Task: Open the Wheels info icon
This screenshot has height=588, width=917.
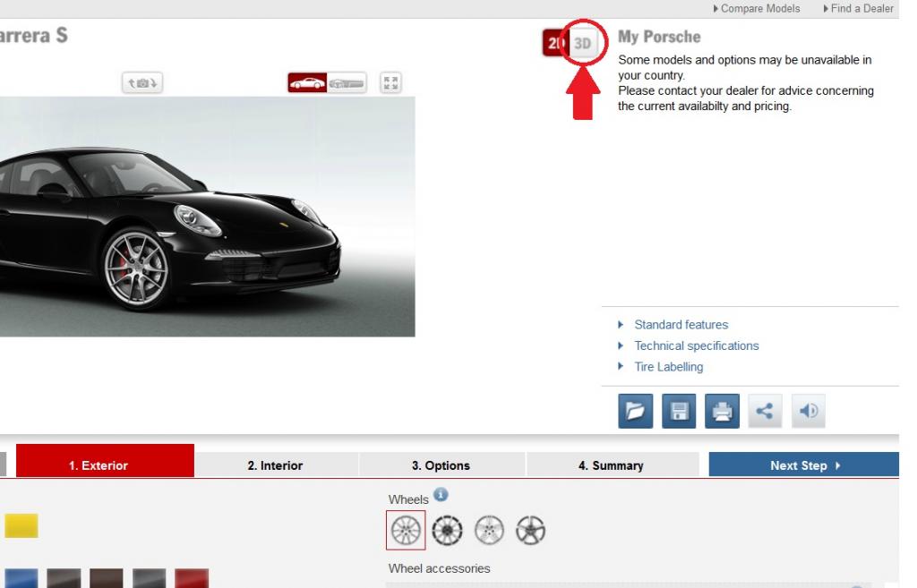Action: click(x=440, y=492)
